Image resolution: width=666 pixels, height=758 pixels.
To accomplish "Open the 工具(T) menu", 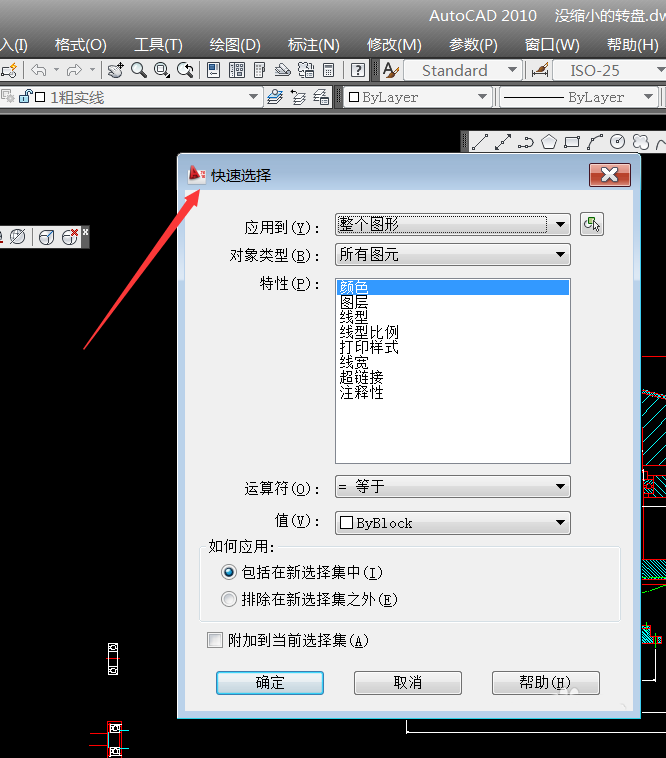I will (158, 45).
